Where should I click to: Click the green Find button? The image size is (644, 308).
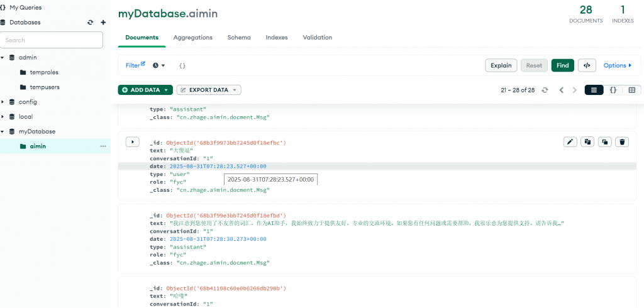562,65
